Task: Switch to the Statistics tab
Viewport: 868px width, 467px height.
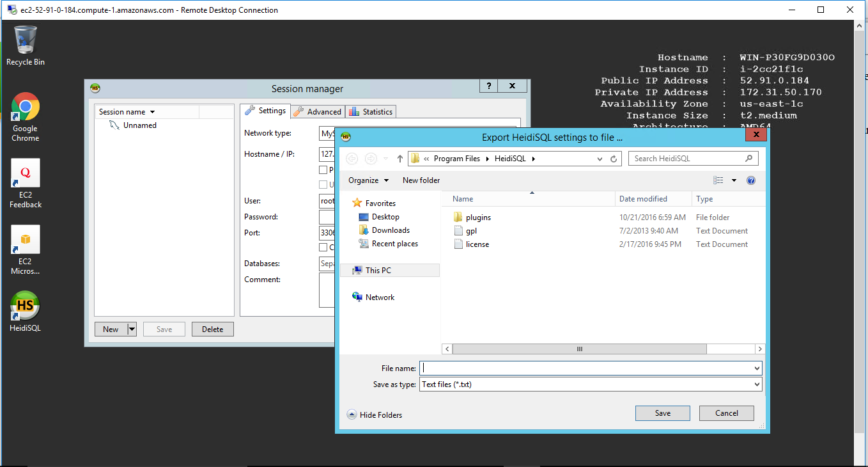Action: point(371,111)
